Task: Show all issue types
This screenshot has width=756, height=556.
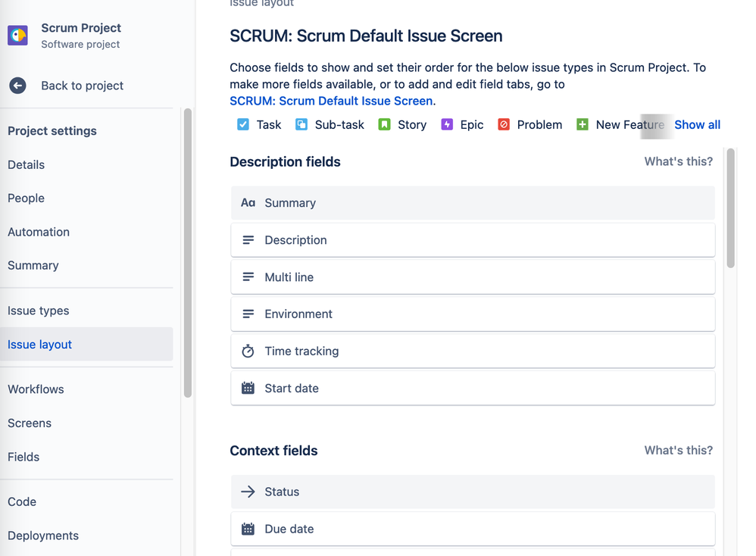Action: [x=697, y=125]
